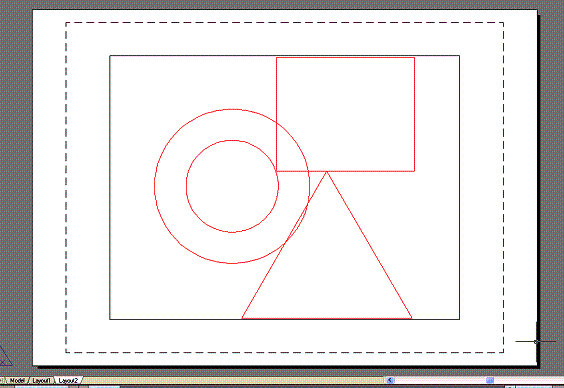
Task: Select the red triangle's base line
Action: (x=327, y=318)
